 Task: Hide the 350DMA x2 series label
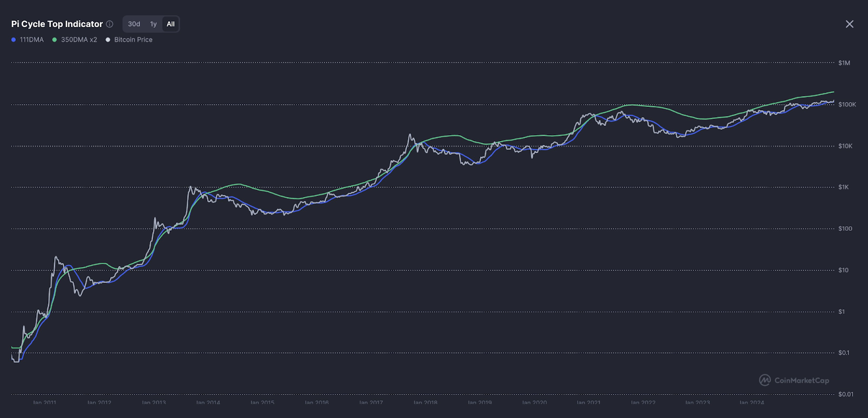79,40
